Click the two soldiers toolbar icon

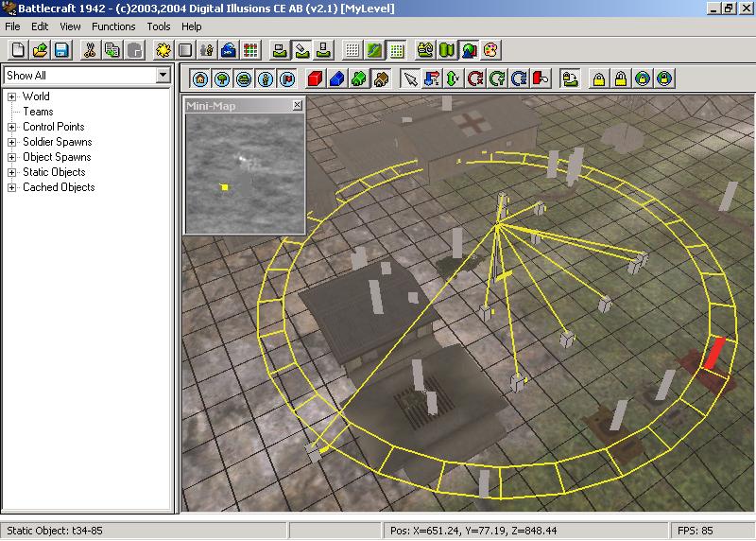(x=207, y=50)
